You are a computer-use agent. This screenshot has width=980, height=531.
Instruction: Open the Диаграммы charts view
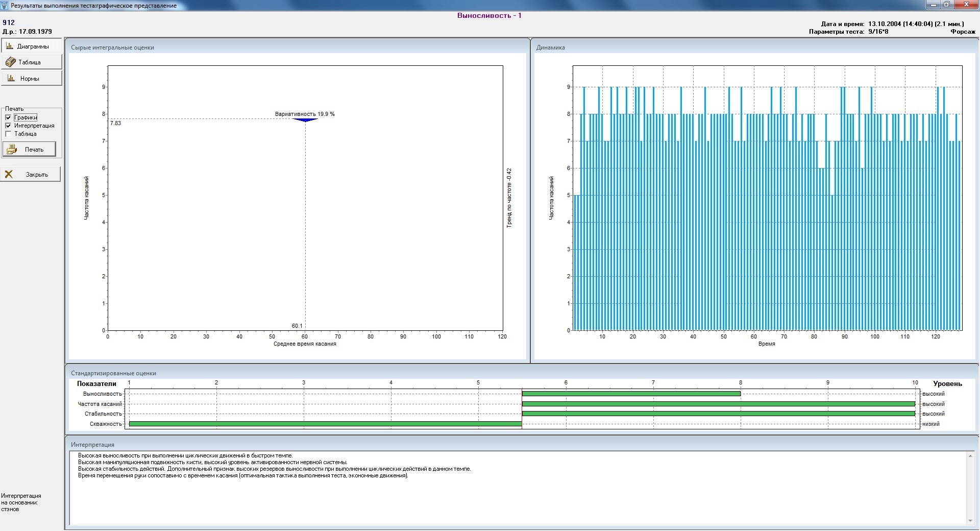(x=31, y=46)
